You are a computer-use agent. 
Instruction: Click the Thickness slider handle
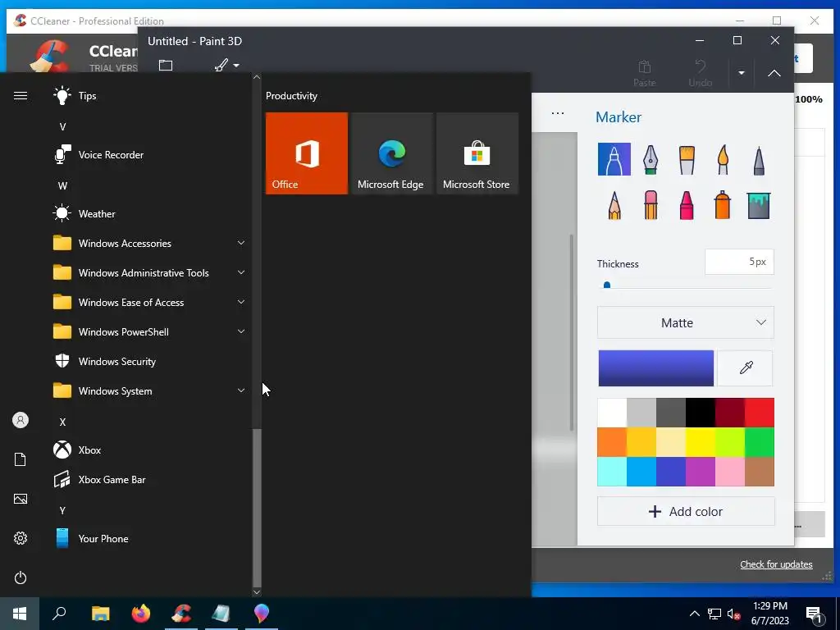607,285
